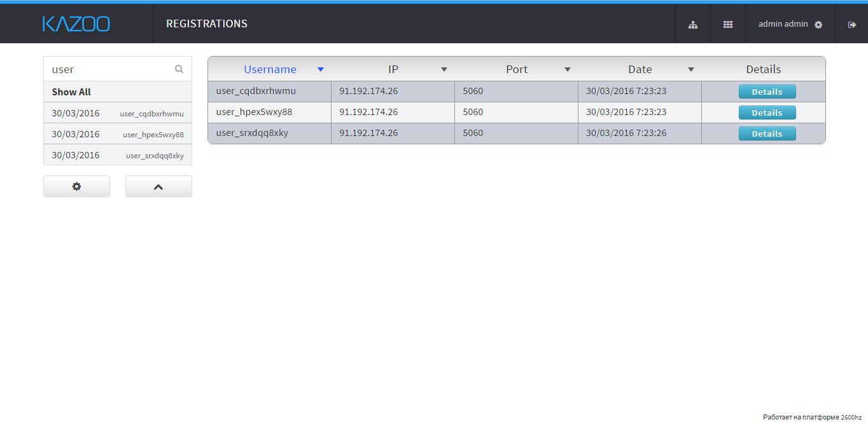Select user_hpex5wxy88 in the sidebar list
This screenshot has height=424, width=868.
point(118,134)
